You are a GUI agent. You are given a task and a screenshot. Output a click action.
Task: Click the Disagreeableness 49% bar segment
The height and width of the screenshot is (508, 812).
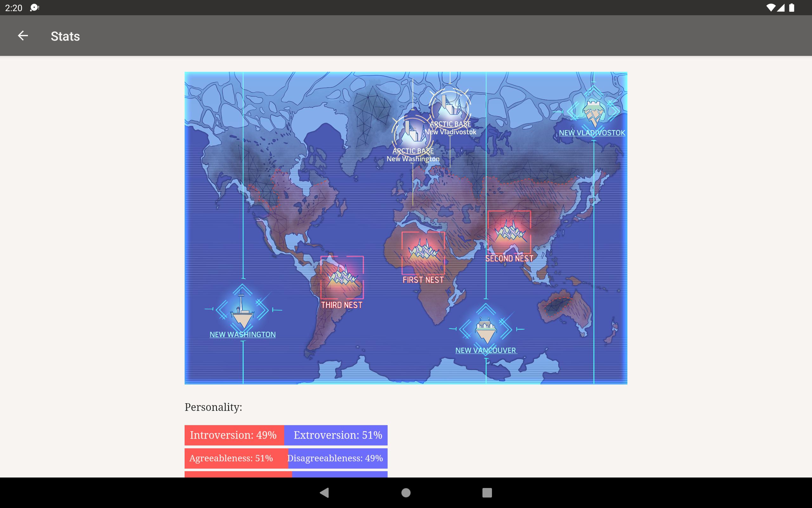click(338, 458)
